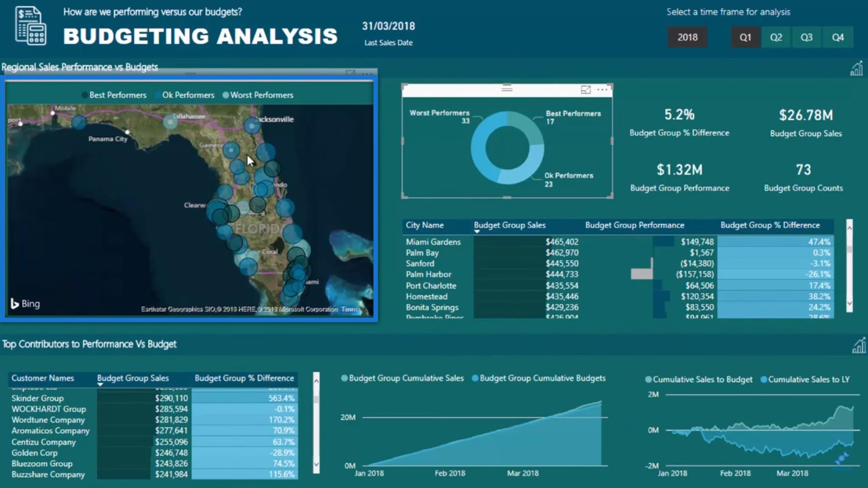Click the 563.4% difference cell for Skinder Group
This screenshot has height=488, width=868.
tap(244, 398)
